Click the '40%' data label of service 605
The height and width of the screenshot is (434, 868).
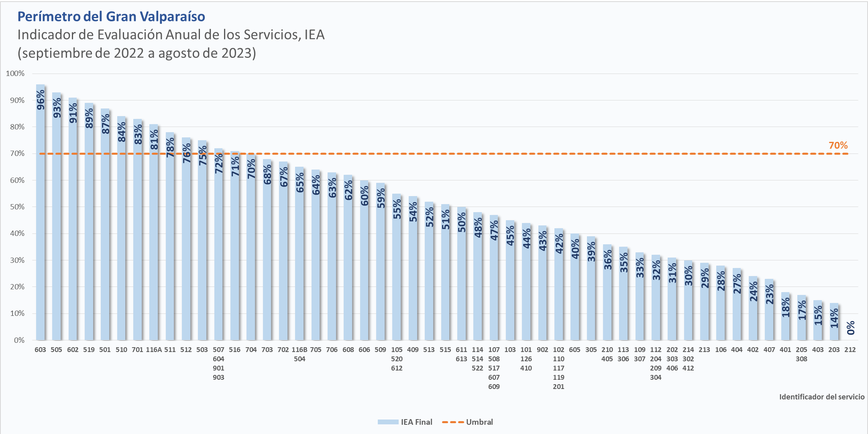click(575, 249)
